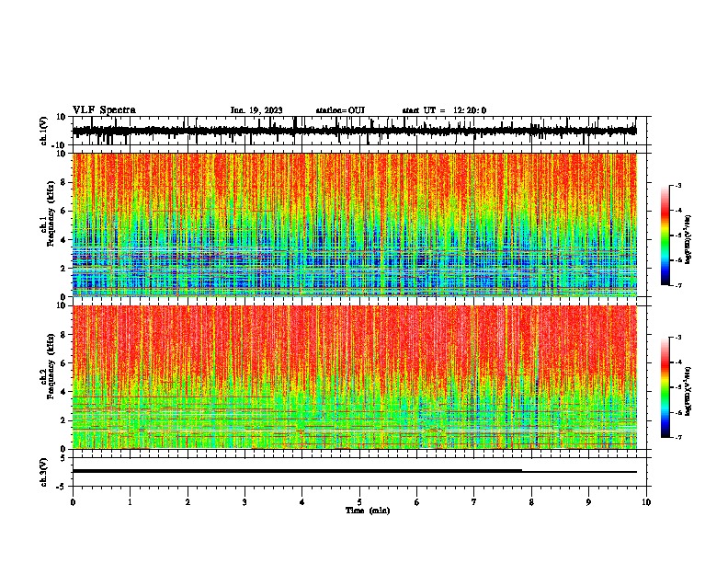Click the time axis tick label "4"
This screenshot has height=563, width=728.
tap(302, 502)
